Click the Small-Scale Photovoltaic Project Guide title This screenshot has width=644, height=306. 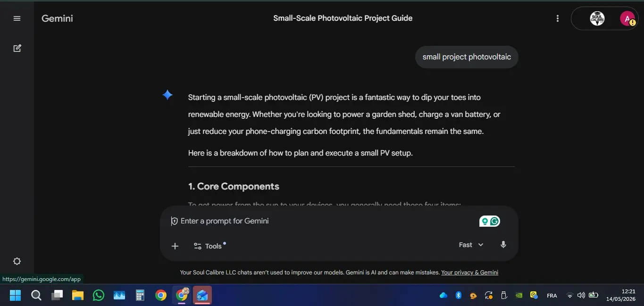pos(343,18)
